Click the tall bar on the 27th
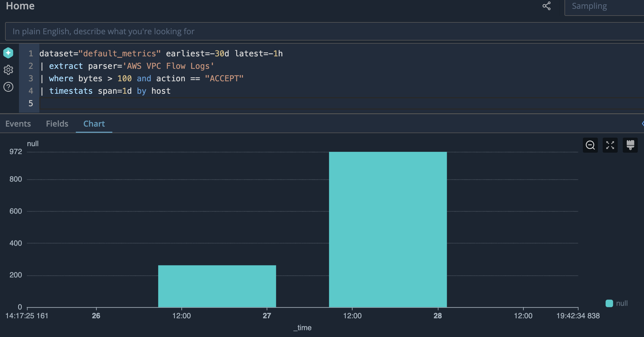The image size is (644, 337). click(388, 229)
